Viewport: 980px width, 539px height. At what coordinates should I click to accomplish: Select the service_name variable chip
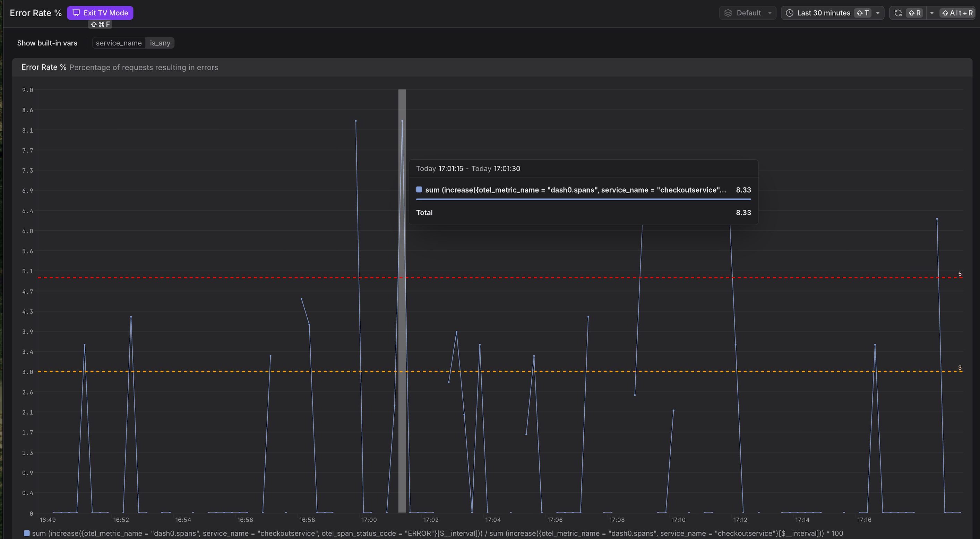click(x=119, y=43)
